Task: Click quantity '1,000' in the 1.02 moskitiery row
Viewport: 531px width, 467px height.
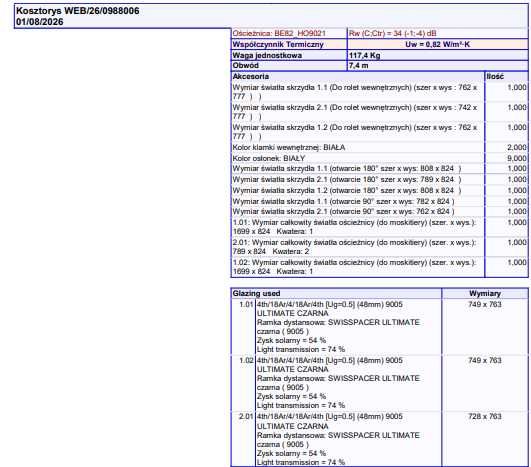Action: point(517,262)
